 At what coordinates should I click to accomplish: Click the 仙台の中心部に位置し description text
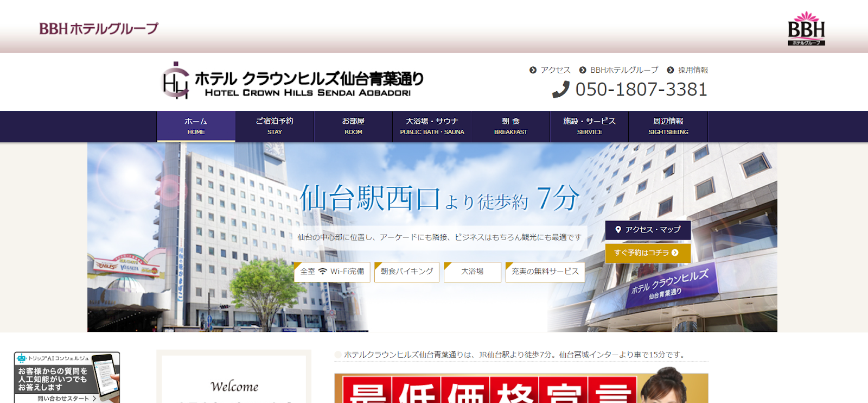pyautogui.click(x=439, y=237)
